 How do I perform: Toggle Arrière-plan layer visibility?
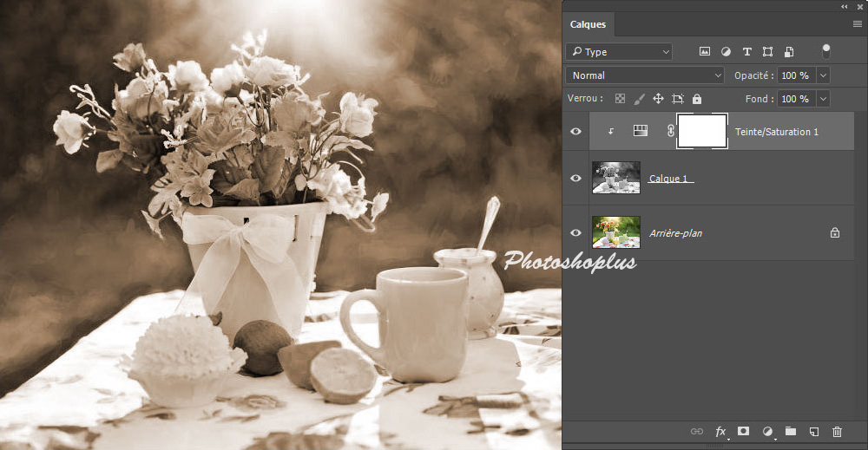(575, 232)
